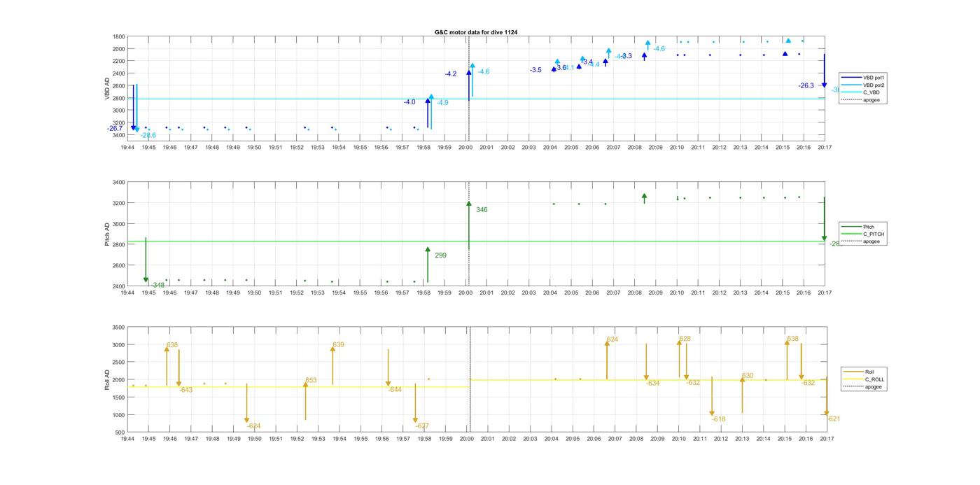Click the '299' label in the Pitch plot

pos(440,255)
